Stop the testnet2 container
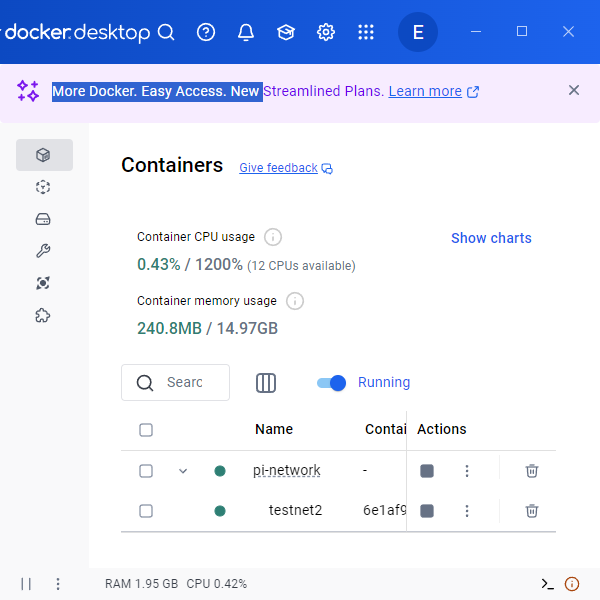 (427, 511)
